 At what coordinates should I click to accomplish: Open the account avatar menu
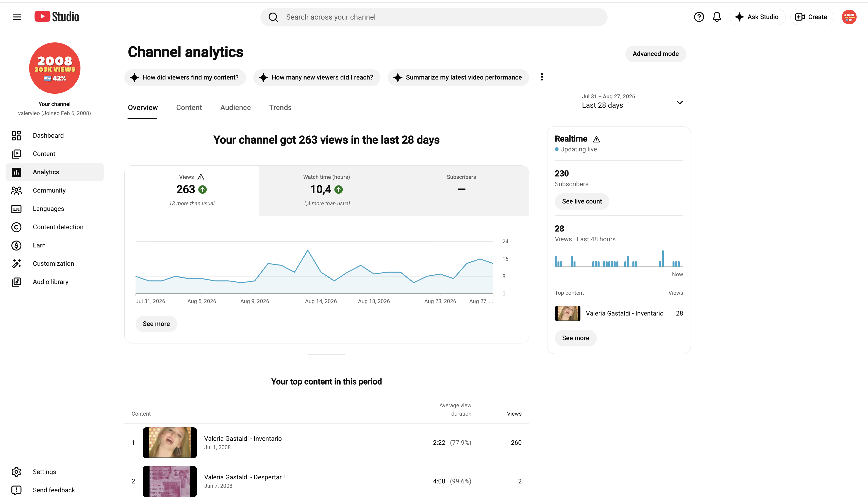[x=849, y=17]
